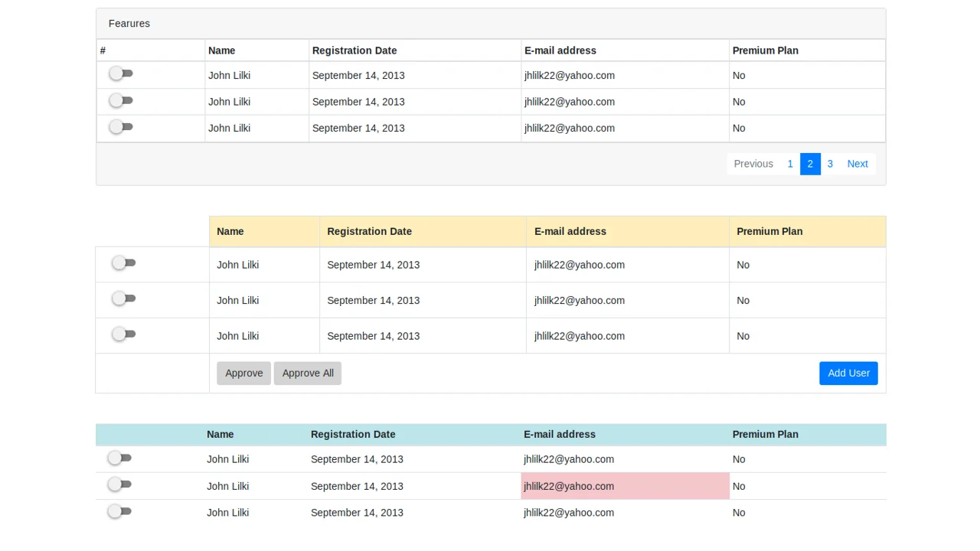980x551 pixels.
Task: Toggle the third row switch in Fearures table
Action: coord(121,126)
